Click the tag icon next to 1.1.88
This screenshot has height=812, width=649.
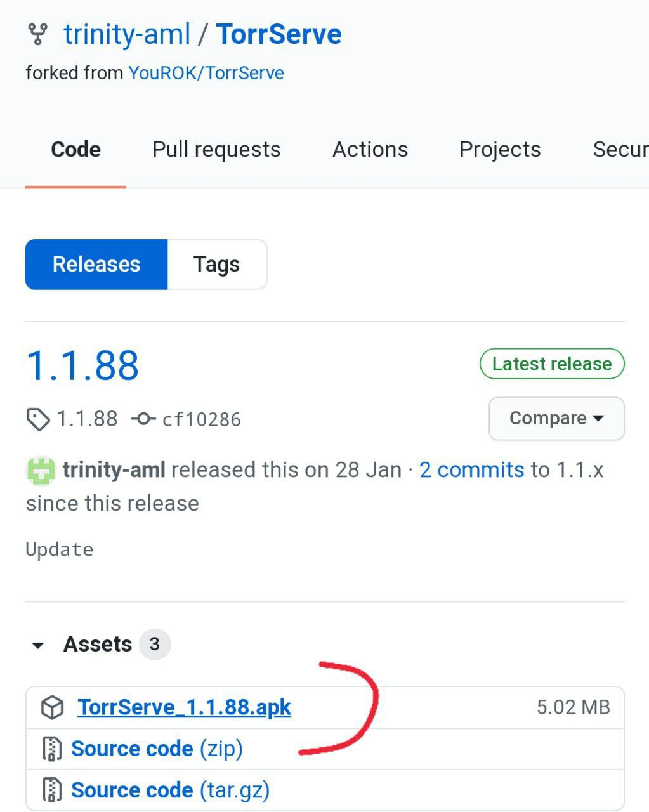coord(38,419)
